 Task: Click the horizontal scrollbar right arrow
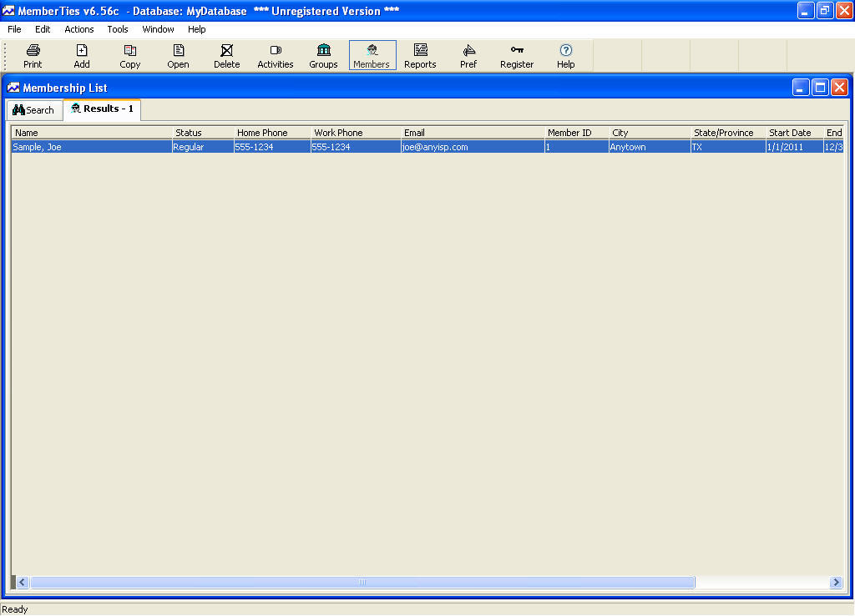tap(836, 583)
